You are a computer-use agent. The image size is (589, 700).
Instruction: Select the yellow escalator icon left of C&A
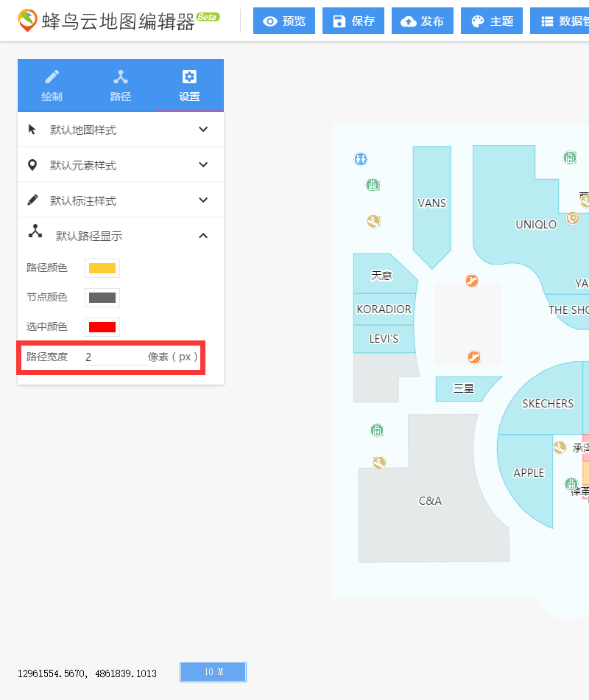[379, 463]
